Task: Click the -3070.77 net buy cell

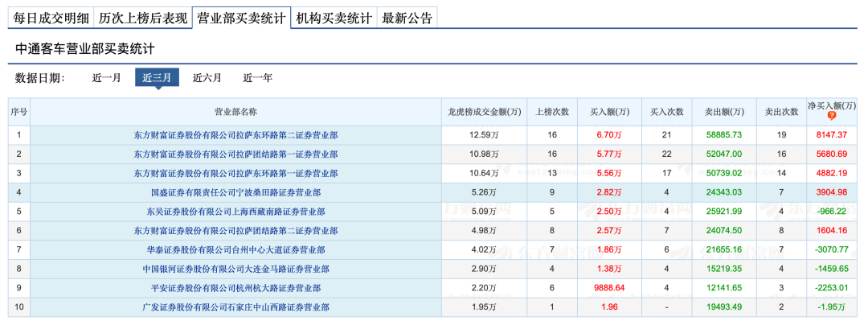Action: [832, 249]
